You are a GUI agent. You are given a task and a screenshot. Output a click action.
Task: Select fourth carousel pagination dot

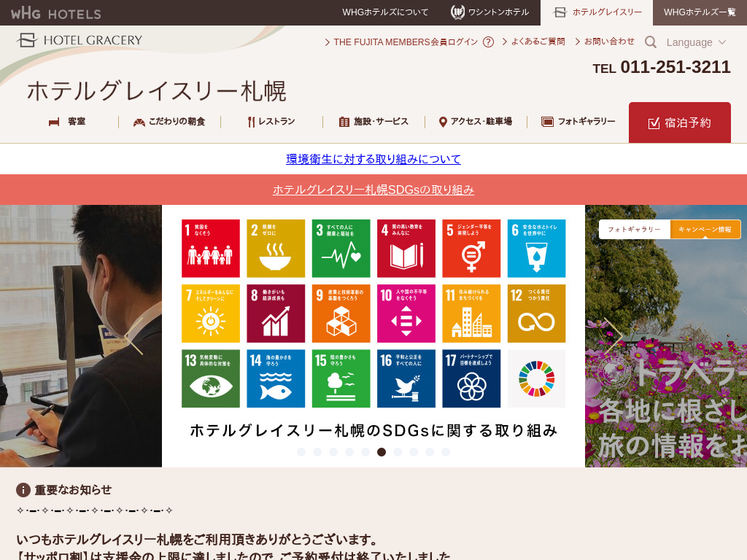point(349,452)
